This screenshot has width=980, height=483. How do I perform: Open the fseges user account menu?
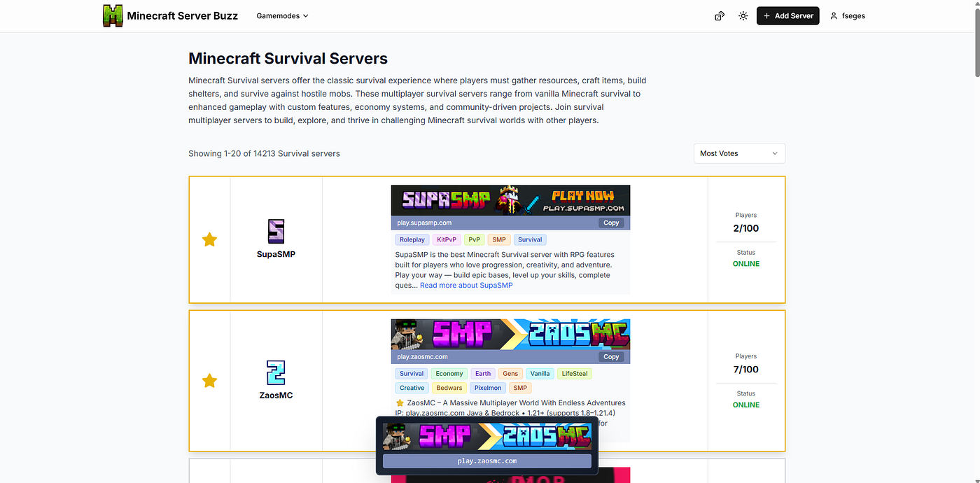click(x=848, y=15)
